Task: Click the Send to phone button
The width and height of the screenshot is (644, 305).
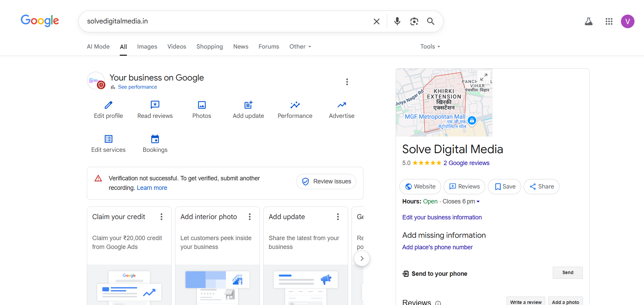Action: pyautogui.click(x=568, y=273)
